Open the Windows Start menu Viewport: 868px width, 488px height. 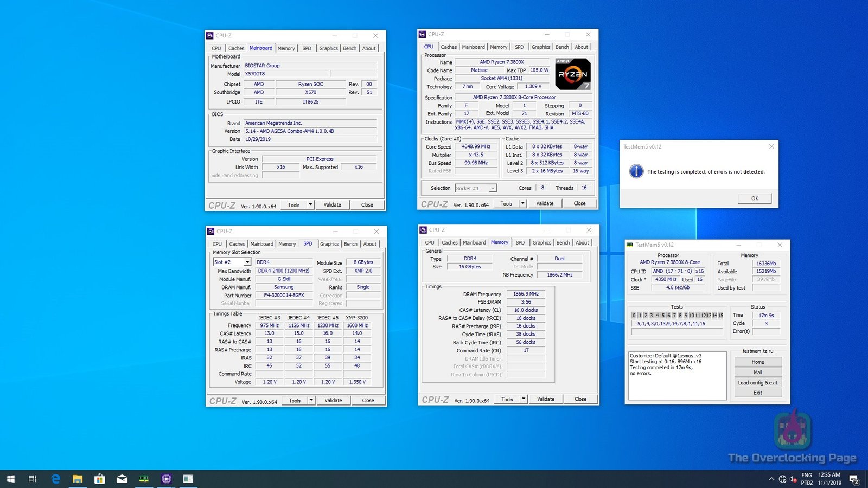pyautogui.click(x=10, y=479)
